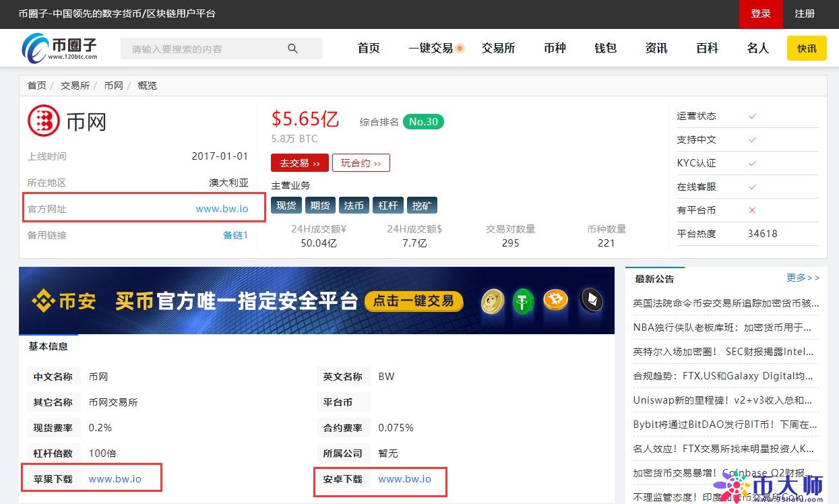Click the 法币 business tag
The image size is (839, 504).
354,206
